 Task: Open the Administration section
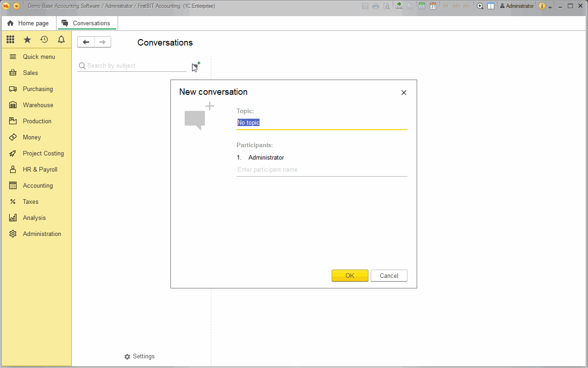click(x=42, y=234)
